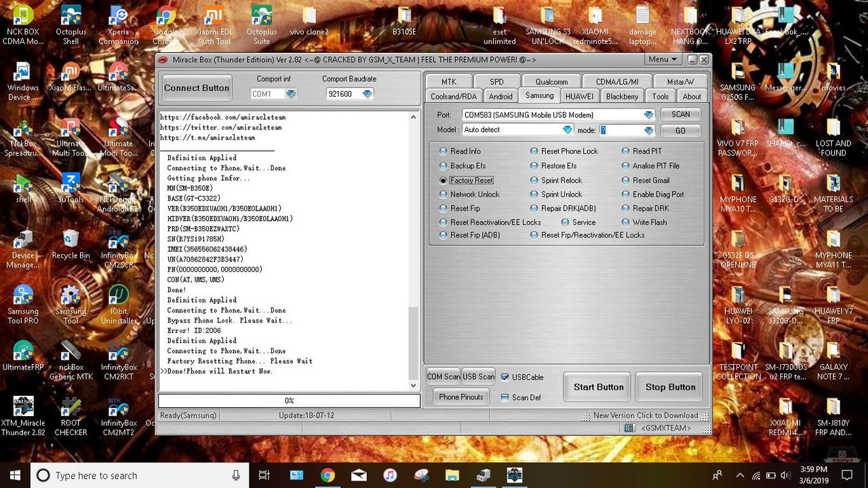Open the Android tab

[x=500, y=96]
